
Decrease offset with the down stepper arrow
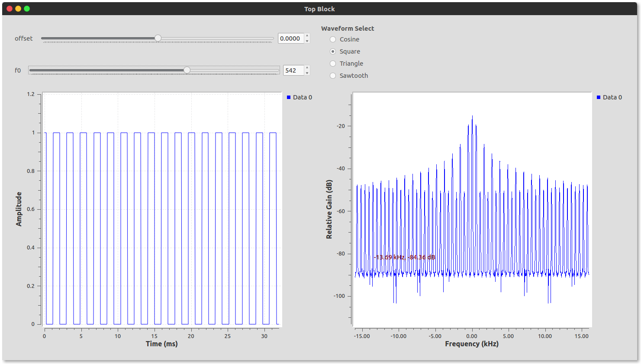tap(307, 41)
